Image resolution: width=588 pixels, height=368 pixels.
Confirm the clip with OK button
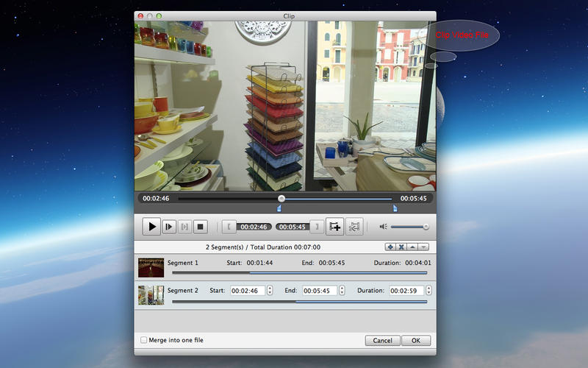416,341
